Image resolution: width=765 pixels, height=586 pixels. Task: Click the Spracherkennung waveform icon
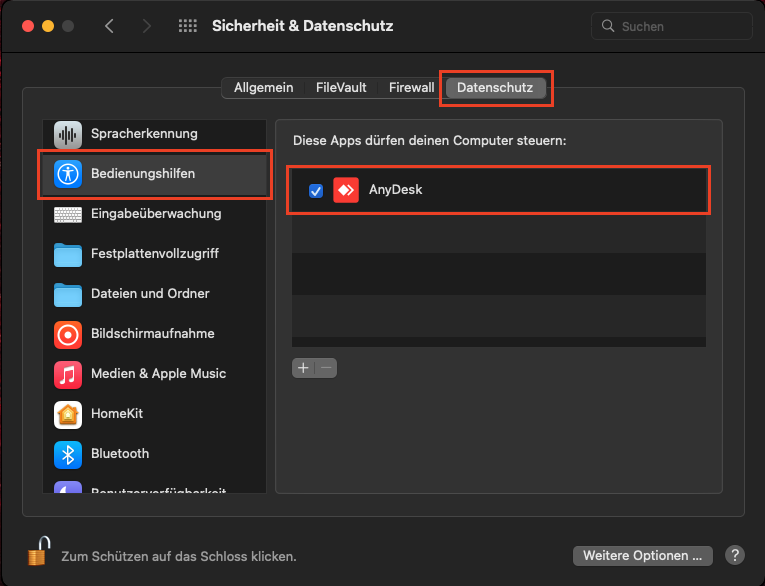68,134
